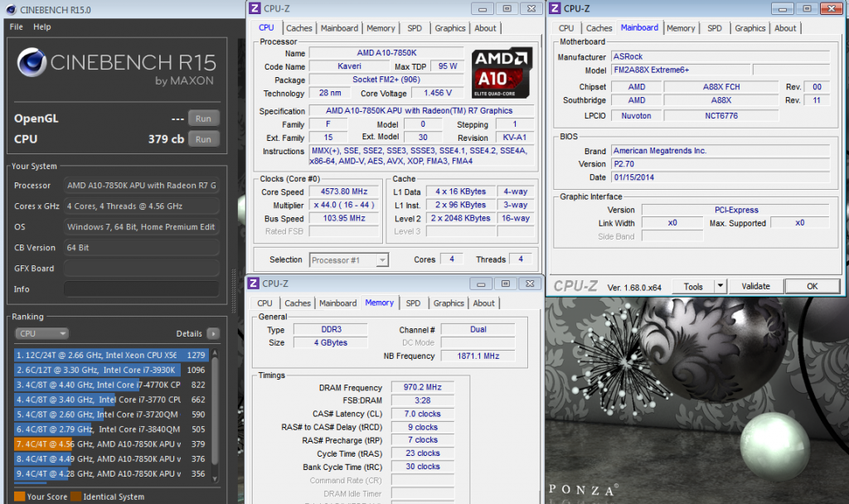Click the Details arrow icon in Ranking
This screenshot has width=849, height=504.
[x=213, y=334]
